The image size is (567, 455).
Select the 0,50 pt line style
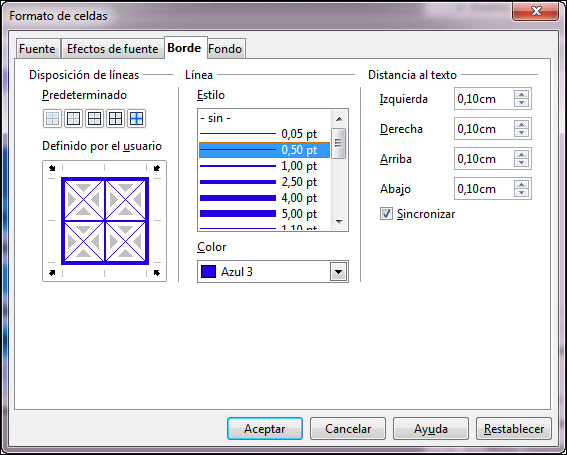(x=264, y=150)
